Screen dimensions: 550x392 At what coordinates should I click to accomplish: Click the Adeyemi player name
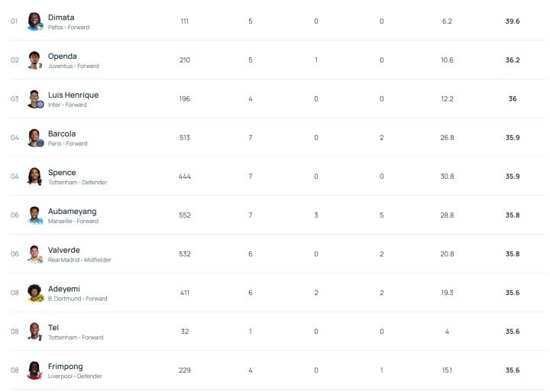pyautogui.click(x=64, y=289)
